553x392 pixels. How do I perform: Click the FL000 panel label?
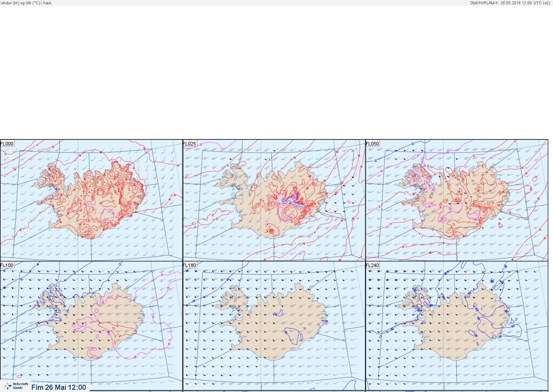pyautogui.click(x=7, y=144)
